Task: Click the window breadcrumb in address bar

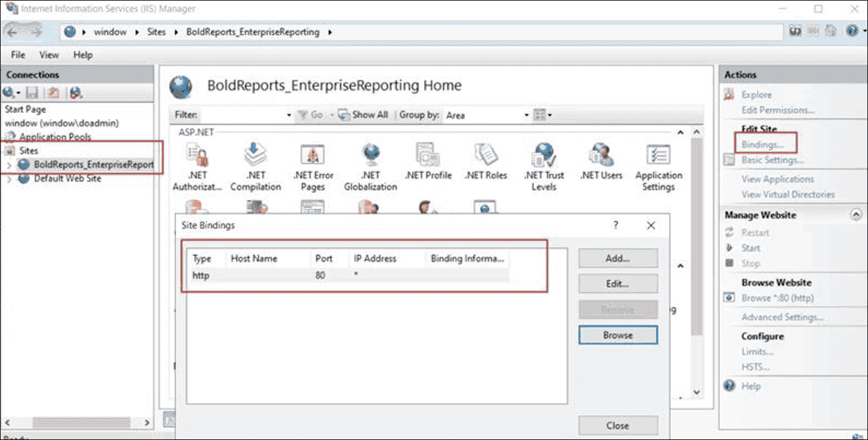Action: [x=110, y=31]
